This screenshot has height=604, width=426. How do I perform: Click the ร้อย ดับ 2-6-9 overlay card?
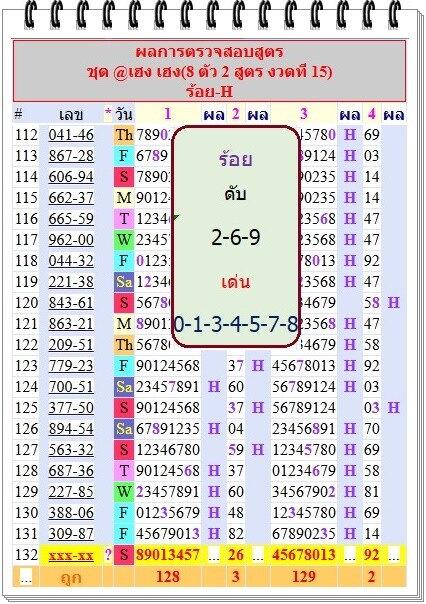pos(235,237)
